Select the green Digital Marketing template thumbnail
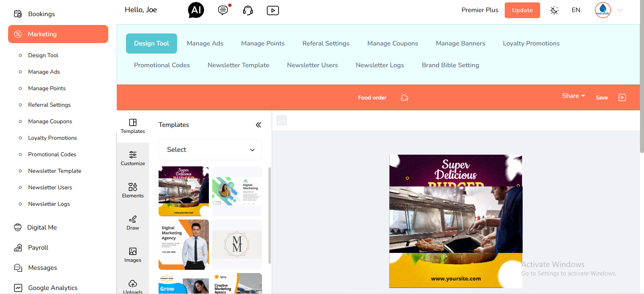The image size is (644, 294). [237, 191]
